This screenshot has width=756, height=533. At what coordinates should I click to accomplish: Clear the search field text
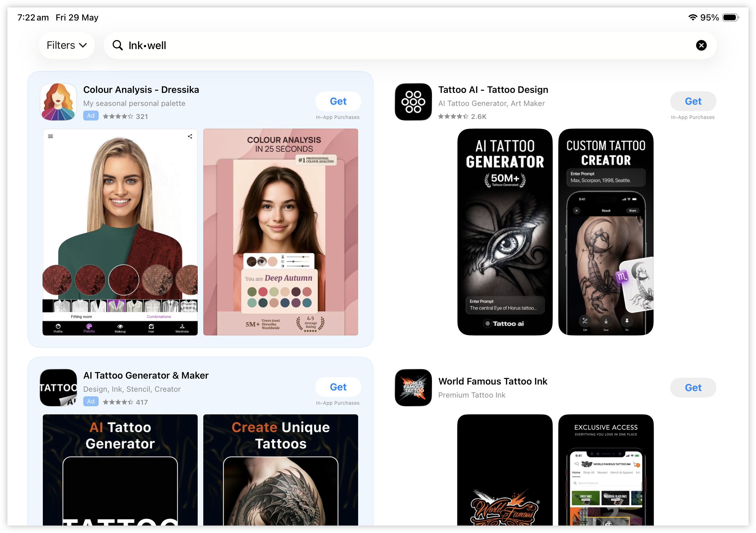click(x=701, y=45)
